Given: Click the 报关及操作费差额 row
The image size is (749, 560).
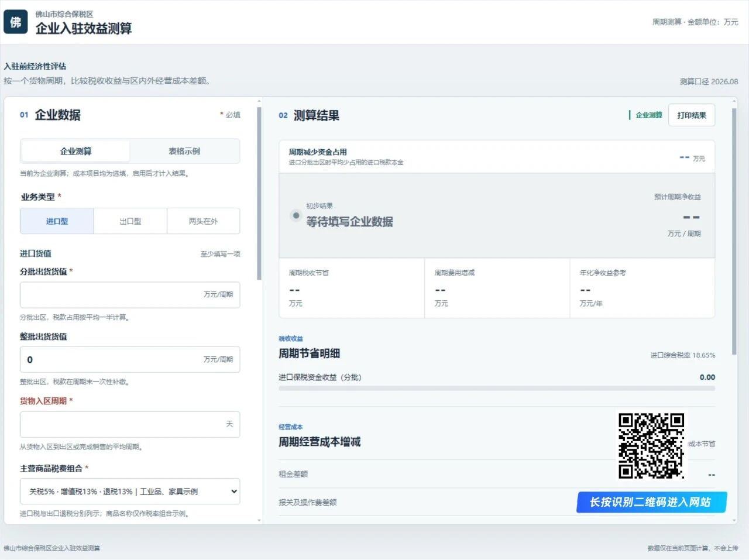Looking at the screenshot, I should click(x=497, y=502).
